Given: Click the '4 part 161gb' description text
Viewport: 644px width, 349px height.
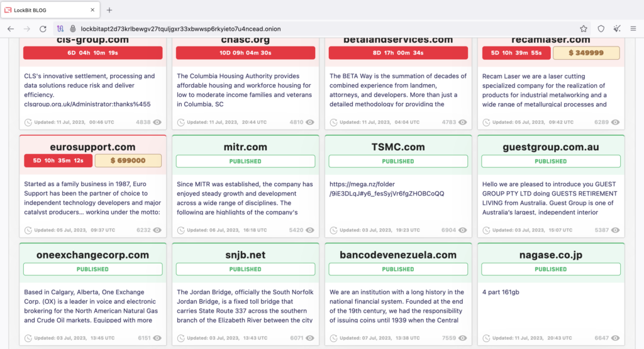Looking at the screenshot, I should pyautogui.click(x=501, y=292).
